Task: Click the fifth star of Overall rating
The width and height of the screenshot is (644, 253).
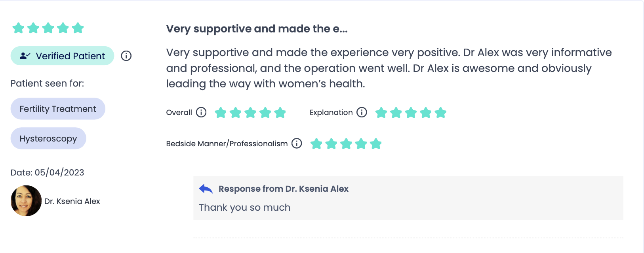Action: 280,113
